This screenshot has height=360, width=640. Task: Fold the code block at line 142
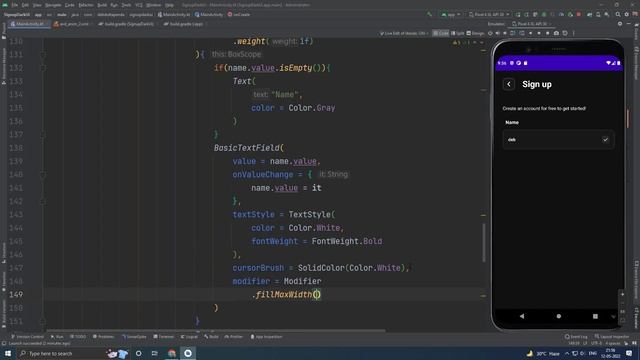pos(42,201)
